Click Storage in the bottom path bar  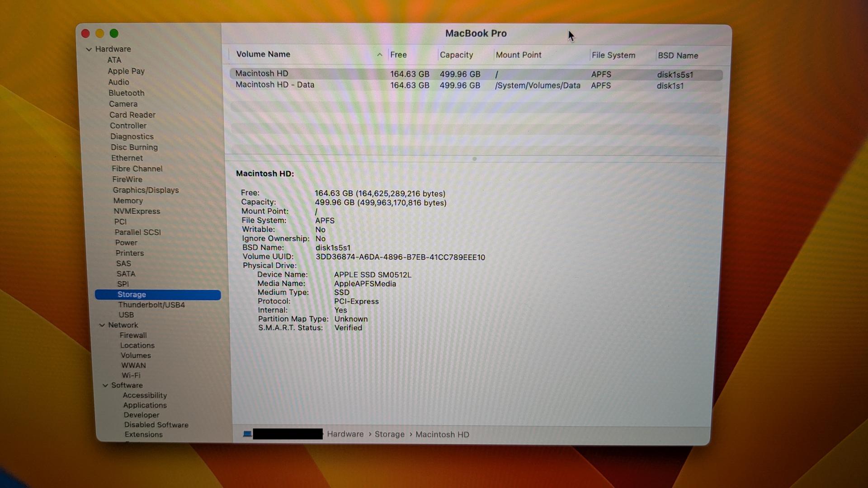pyautogui.click(x=389, y=434)
